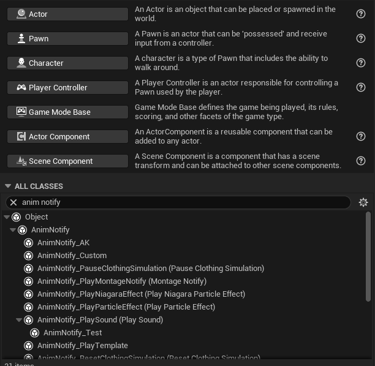Clear the anim notify search text
Image resolution: width=375 pixels, height=366 pixels.
(13, 202)
